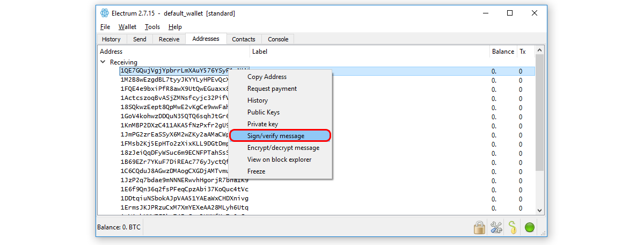The height and width of the screenshot is (245, 644).
Task: Select address 1E6f9Qn36q2fsPFeqCpzAbi37KoQuc4tVc
Action: [x=185, y=189]
